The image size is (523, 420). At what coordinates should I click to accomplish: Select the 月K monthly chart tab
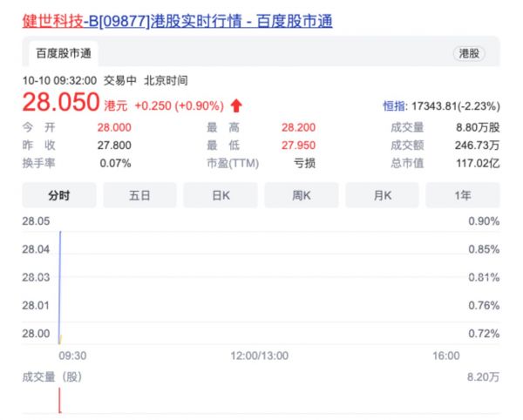pos(383,195)
